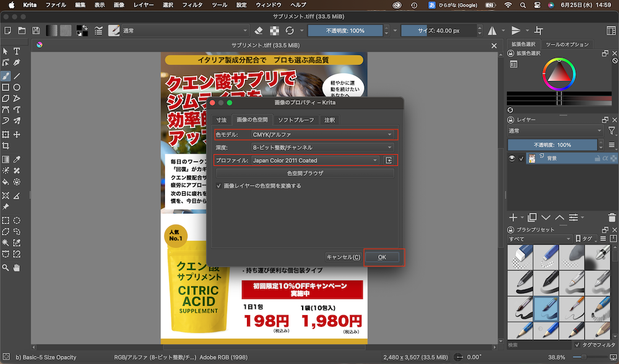
Task: Open layer blending mode 通常 dropdown
Action: tap(555, 131)
